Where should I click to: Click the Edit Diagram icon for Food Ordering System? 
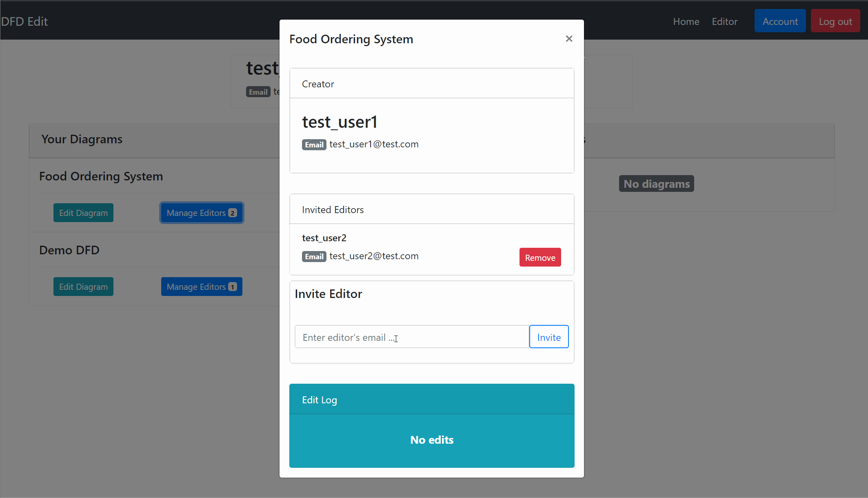click(83, 213)
